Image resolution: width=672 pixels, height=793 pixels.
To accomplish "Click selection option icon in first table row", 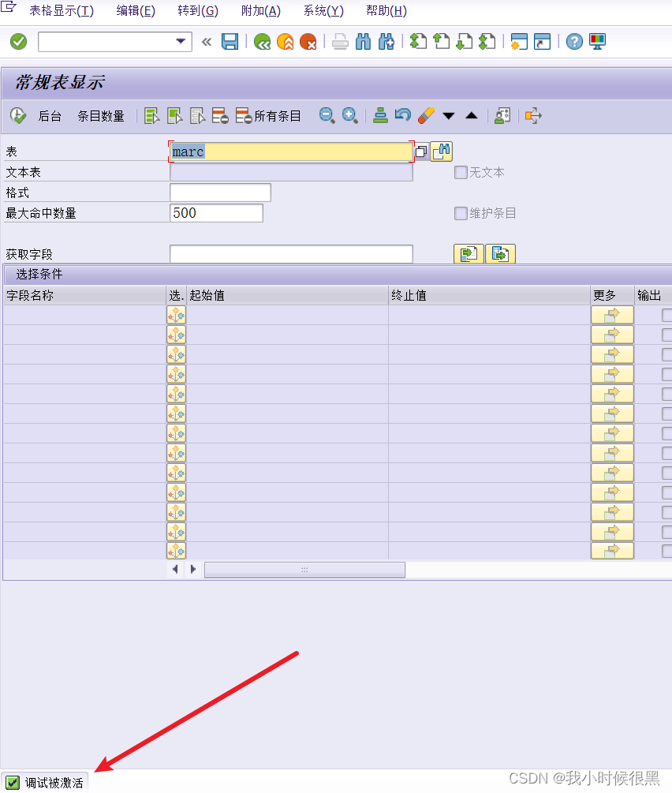I will (177, 315).
